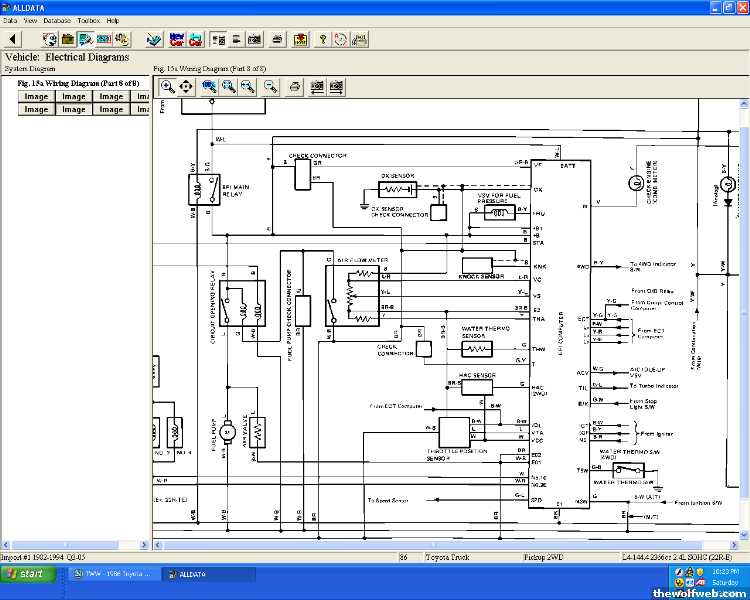This screenshot has width=750, height=600.
Task: Open the Toolbox menu
Action: (88, 20)
